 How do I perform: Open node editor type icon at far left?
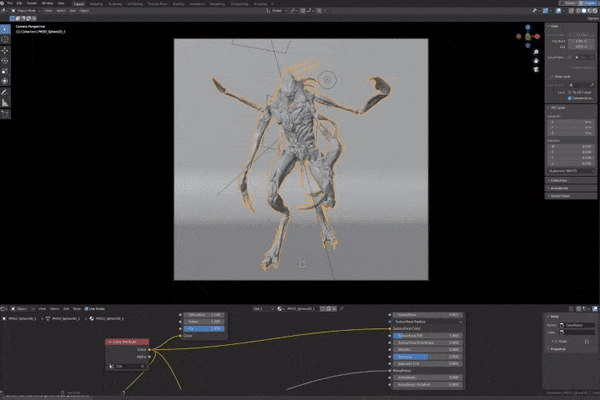tap(3, 309)
